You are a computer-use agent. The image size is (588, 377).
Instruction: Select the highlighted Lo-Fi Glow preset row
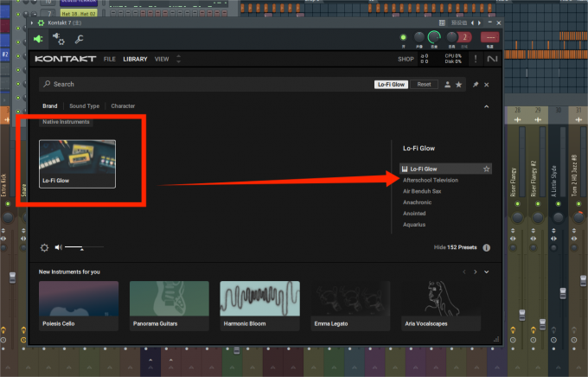445,169
